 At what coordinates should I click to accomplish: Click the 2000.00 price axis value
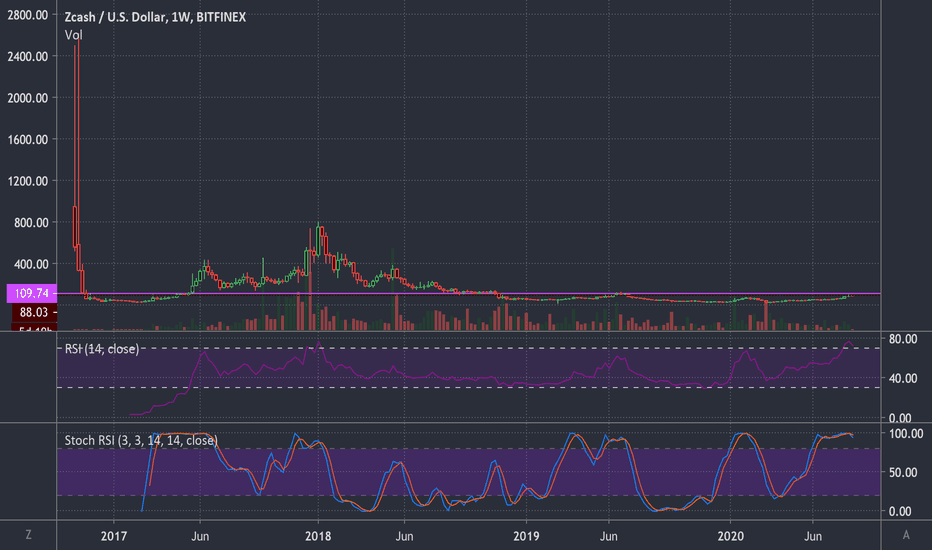point(27,98)
